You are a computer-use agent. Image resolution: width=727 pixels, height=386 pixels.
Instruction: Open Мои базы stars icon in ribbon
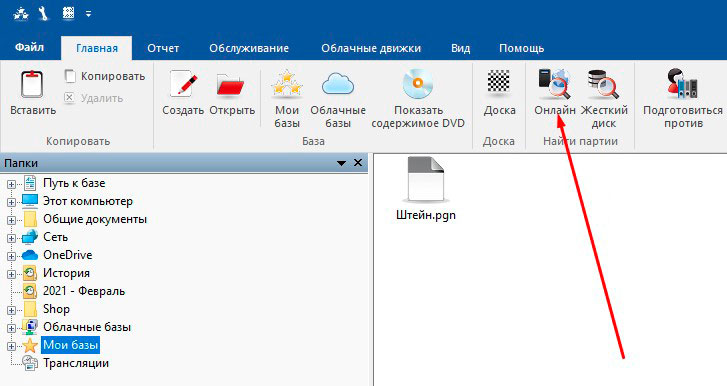[287, 84]
